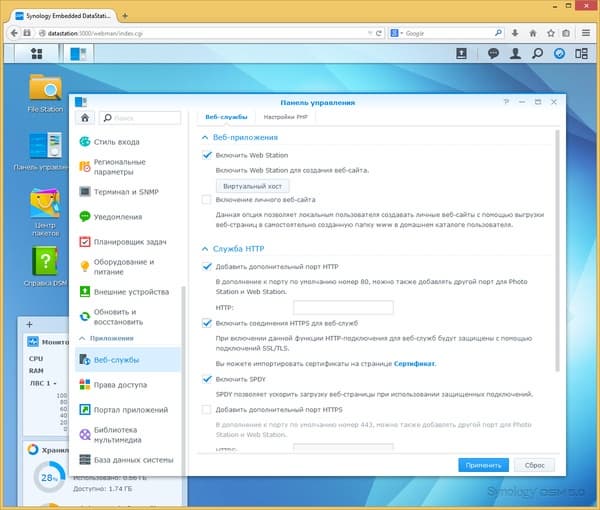Viewport: 600px width, 510px height.
Task: Click Применить button
Action: pos(483,465)
